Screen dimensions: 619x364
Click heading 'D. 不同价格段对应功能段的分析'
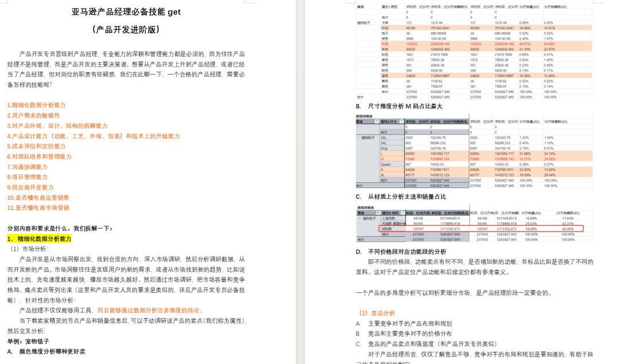coord(401,252)
